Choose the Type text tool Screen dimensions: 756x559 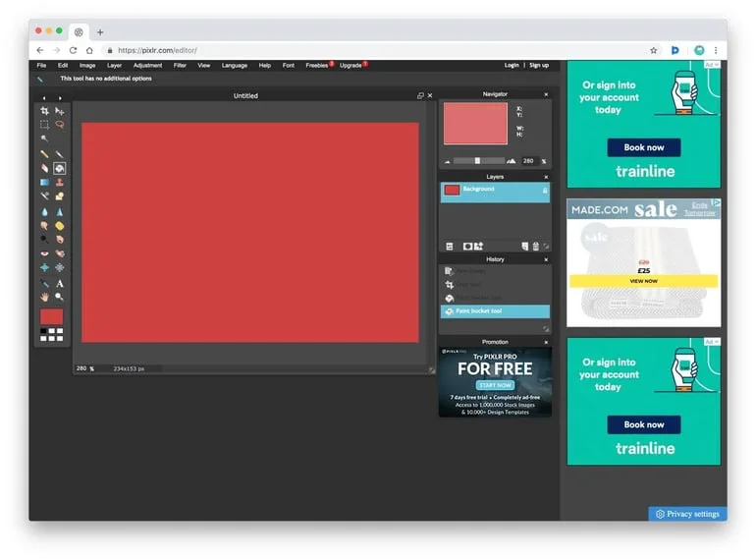[x=59, y=283]
